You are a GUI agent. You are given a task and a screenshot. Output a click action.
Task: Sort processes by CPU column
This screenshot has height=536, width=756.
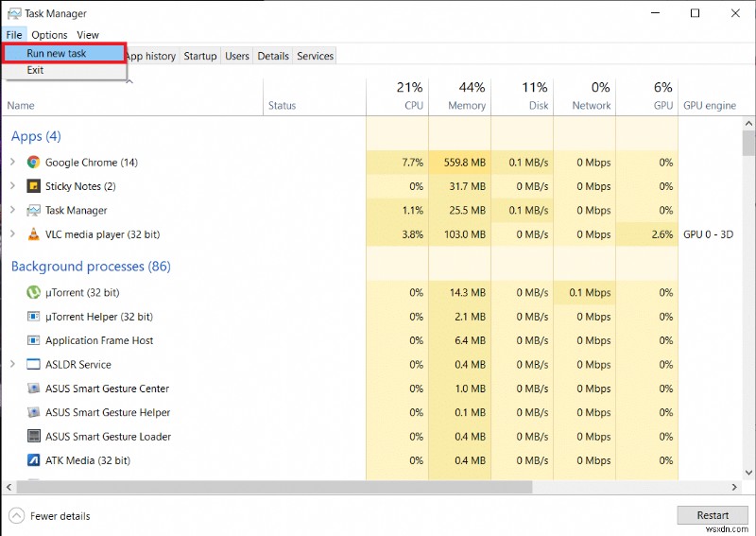[397, 97]
